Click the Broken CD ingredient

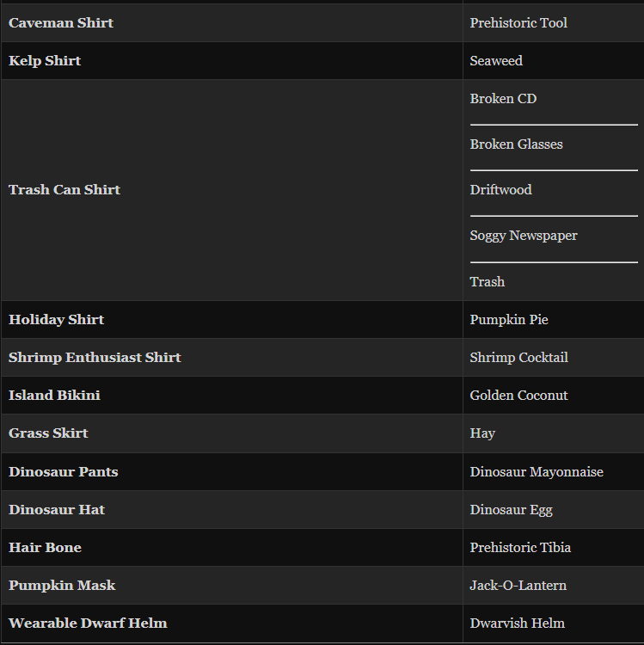coord(503,99)
